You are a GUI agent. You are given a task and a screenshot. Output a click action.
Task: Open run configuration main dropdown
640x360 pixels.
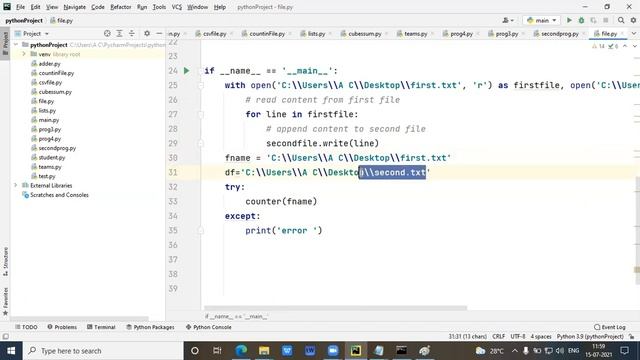click(x=541, y=20)
